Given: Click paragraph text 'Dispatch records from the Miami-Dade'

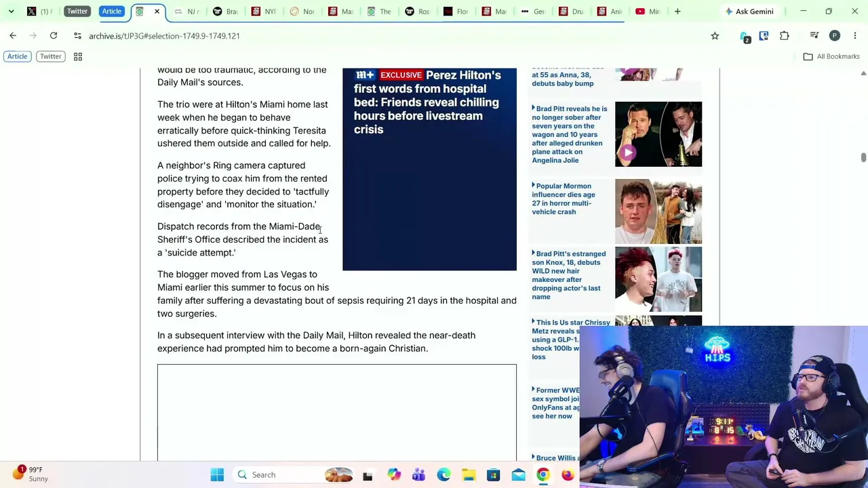Looking at the screenshot, I should (239, 226).
